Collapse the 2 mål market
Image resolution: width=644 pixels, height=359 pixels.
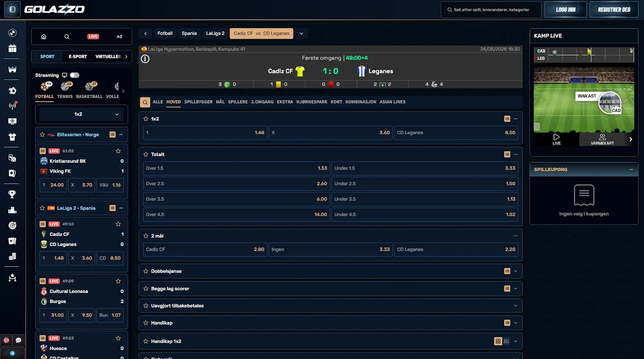point(516,236)
